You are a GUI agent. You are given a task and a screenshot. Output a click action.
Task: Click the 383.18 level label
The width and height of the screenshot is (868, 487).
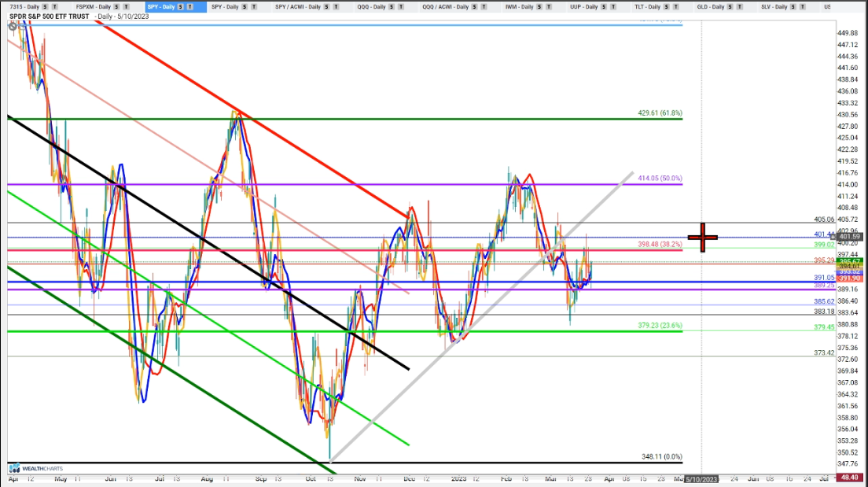pyautogui.click(x=824, y=312)
